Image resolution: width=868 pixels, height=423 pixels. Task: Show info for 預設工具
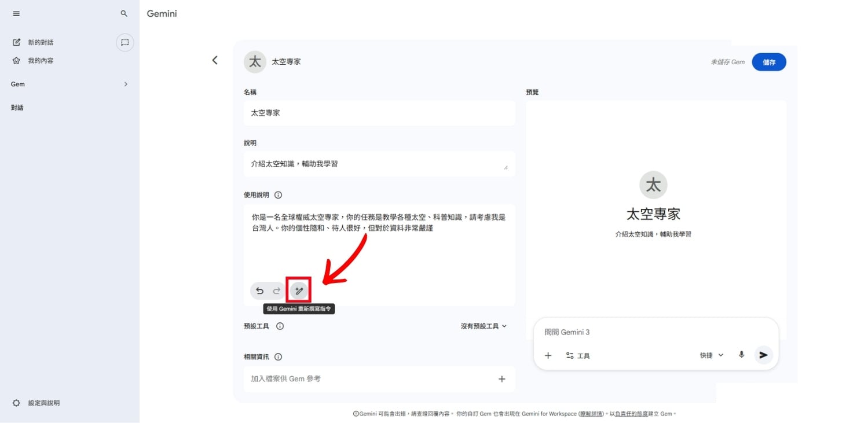[280, 326]
